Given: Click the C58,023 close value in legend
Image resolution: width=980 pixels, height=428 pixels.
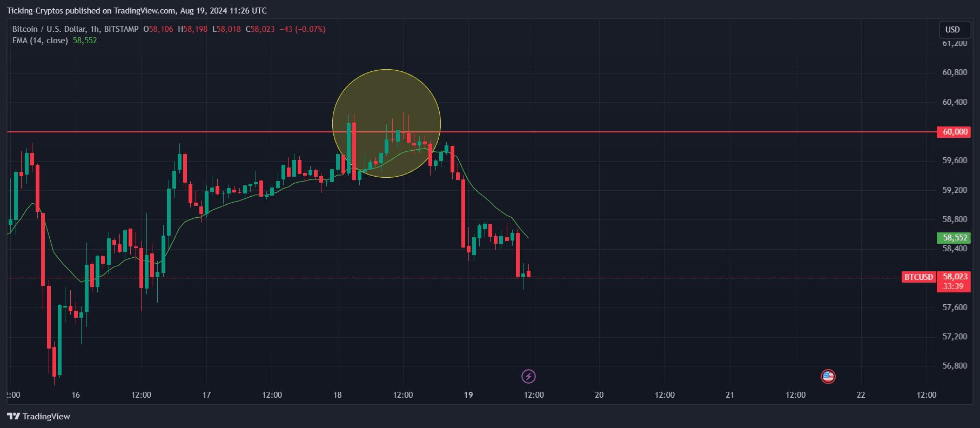Looking at the screenshot, I should (260, 29).
